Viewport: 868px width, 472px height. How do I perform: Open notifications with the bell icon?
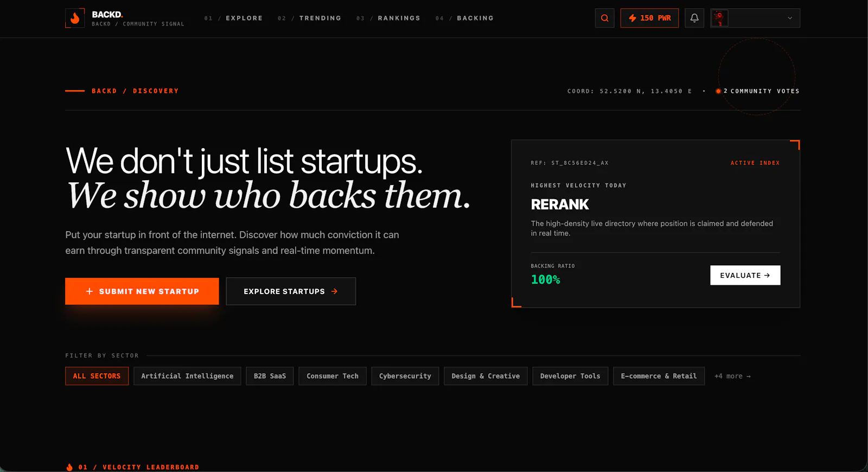[694, 18]
